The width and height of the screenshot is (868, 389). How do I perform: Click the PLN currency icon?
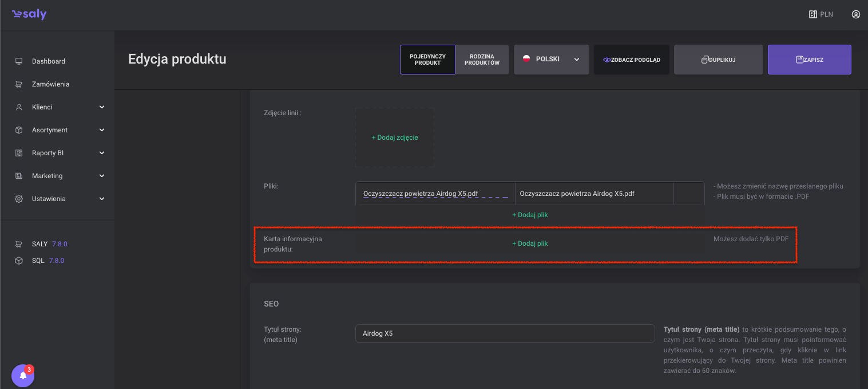click(x=812, y=14)
